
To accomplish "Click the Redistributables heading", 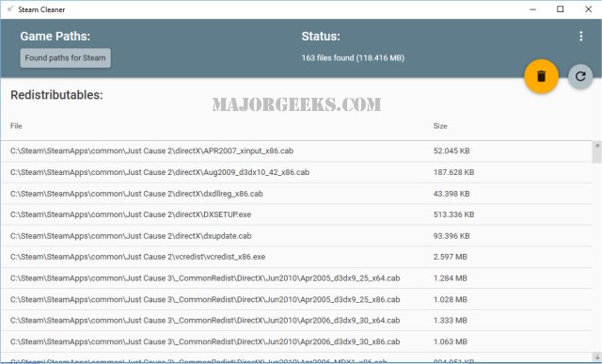I will point(56,95).
